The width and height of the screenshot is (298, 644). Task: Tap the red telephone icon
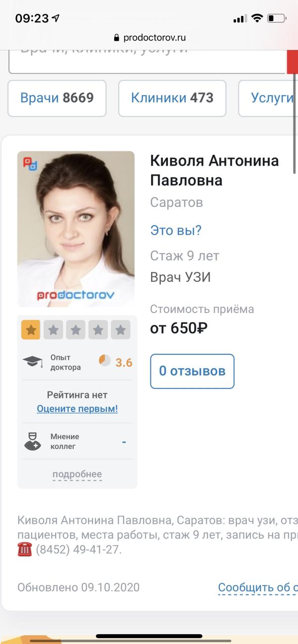pos(24,549)
